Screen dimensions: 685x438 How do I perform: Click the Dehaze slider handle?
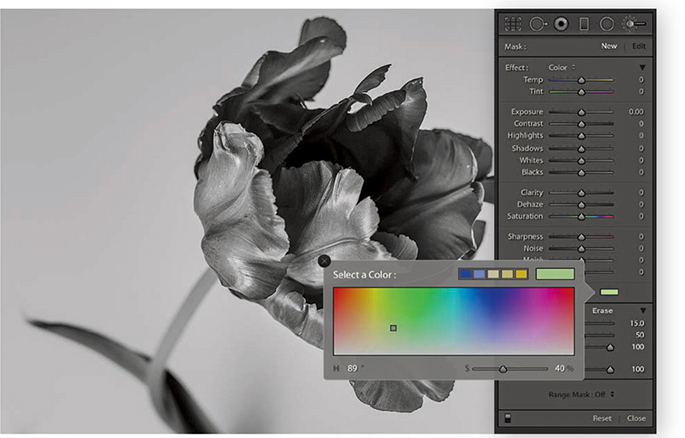coord(581,204)
